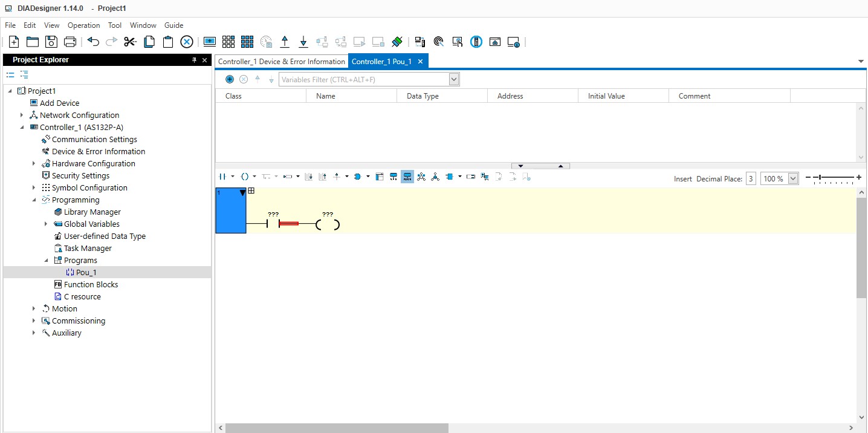This screenshot has width=868, height=433.
Task: Click the Decimal Place input field
Action: click(x=751, y=178)
